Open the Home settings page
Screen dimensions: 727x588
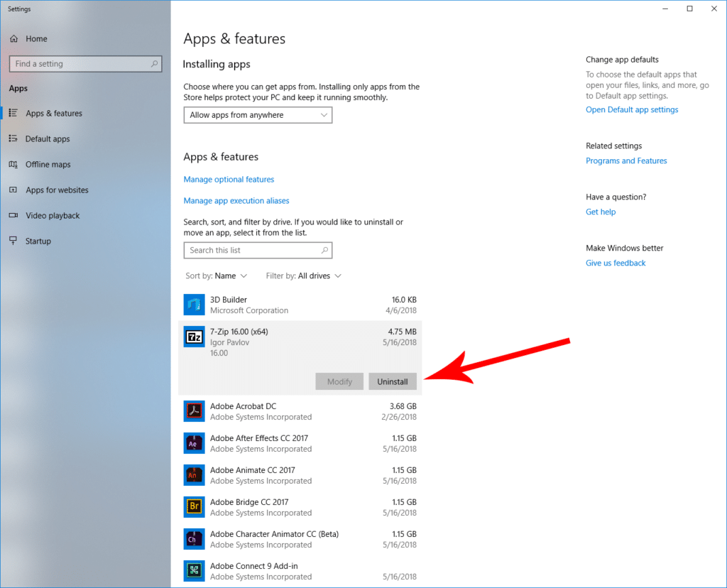[x=36, y=39]
